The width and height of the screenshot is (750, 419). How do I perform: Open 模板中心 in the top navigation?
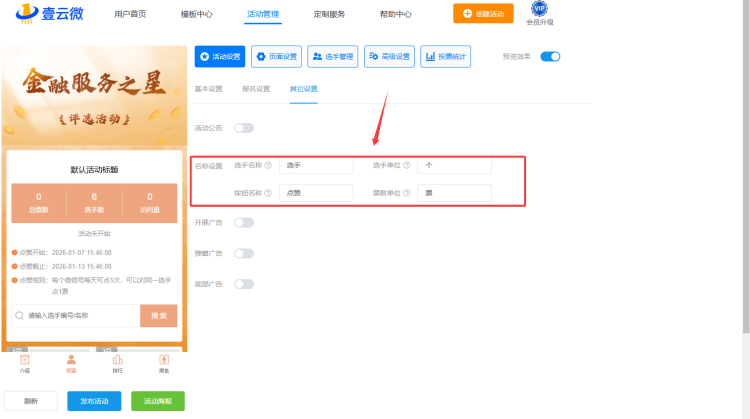click(x=196, y=15)
